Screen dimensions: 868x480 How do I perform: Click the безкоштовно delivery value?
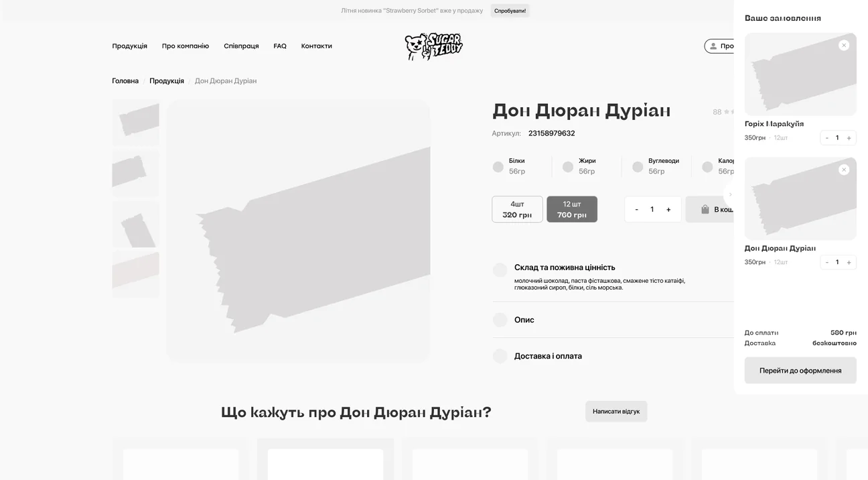pos(835,343)
